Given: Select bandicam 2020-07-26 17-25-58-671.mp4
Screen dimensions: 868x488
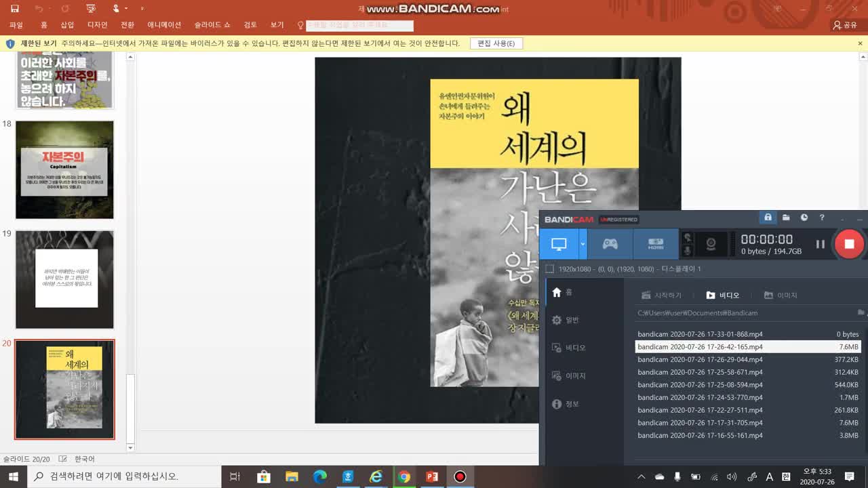Looking at the screenshot, I should pos(748,372).
